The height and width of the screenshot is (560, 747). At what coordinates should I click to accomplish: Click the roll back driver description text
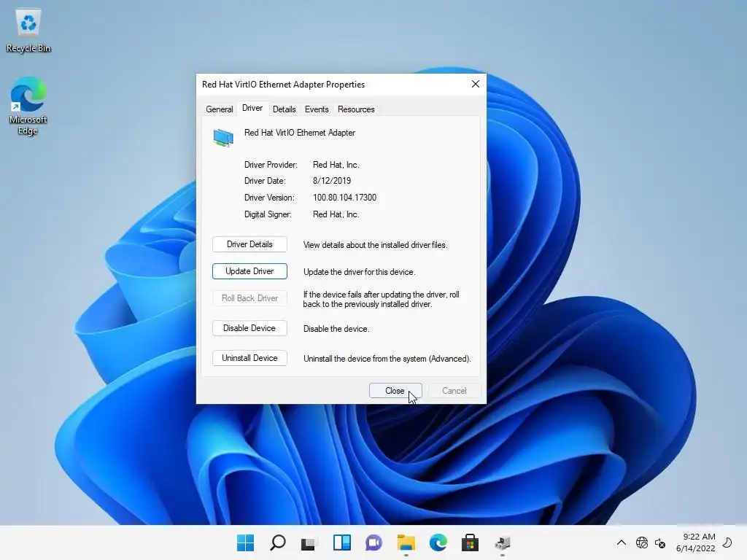[x=381, y=299]
